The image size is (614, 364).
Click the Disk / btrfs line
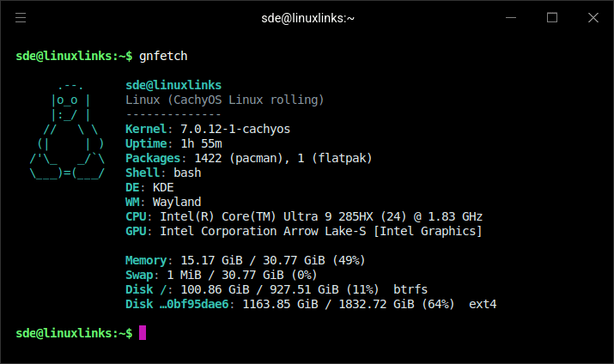coord(277,289)
